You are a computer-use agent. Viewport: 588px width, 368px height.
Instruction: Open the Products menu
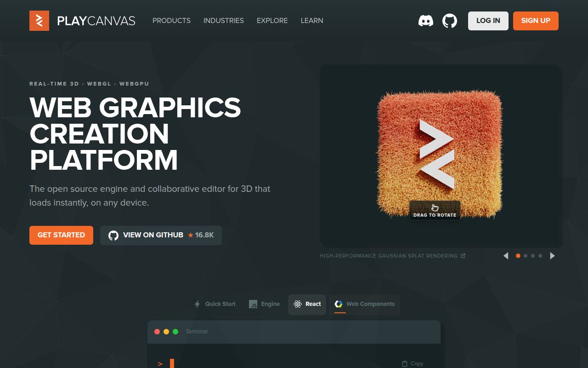pos(171,21)
